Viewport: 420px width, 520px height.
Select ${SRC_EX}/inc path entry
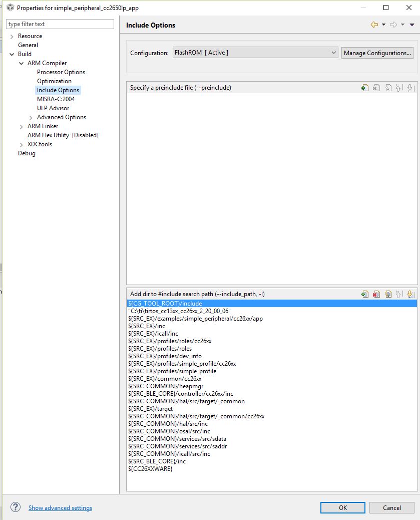pos(147,326)
